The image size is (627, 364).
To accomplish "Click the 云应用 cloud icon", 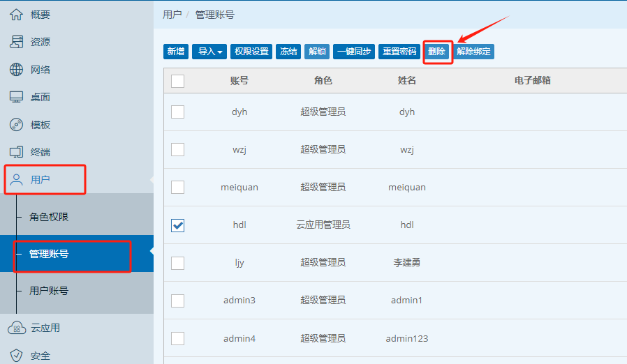I will 16,328.
